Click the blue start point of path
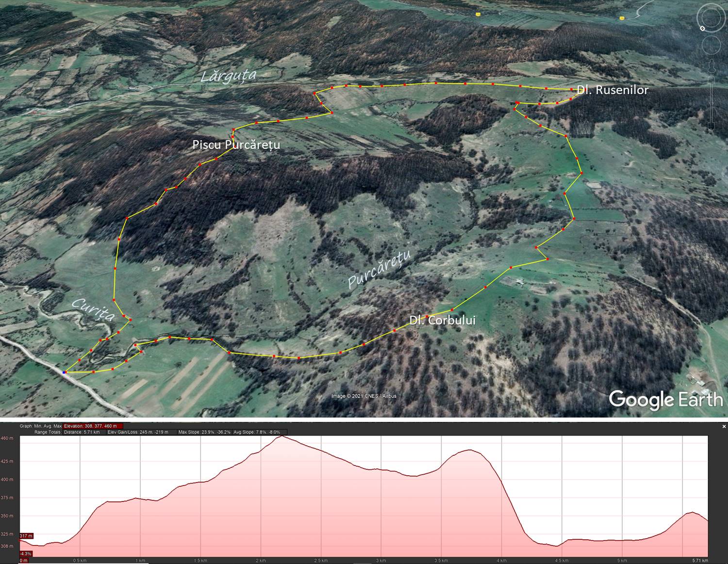This screenshot has height=564, width=728. tap(64, 372)
